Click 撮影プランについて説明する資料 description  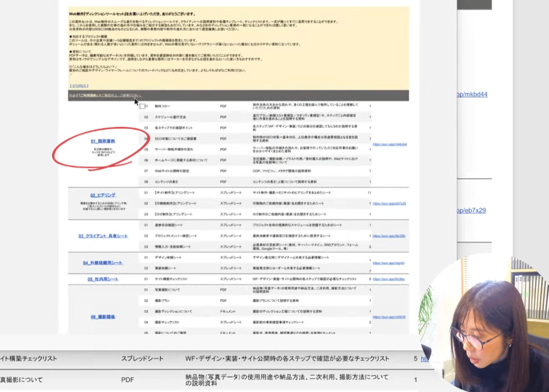276,301
